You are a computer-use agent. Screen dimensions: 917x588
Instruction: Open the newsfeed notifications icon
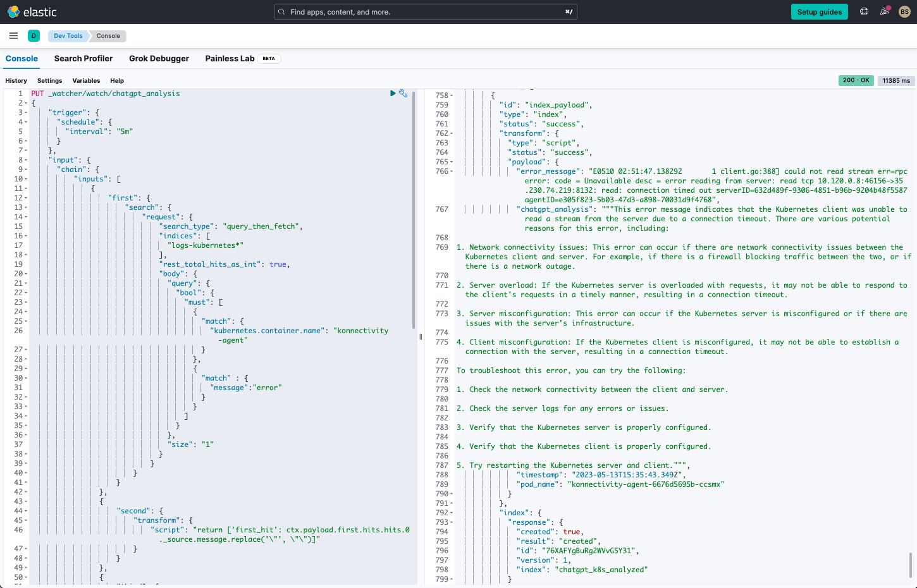click(x=884, y=12)
